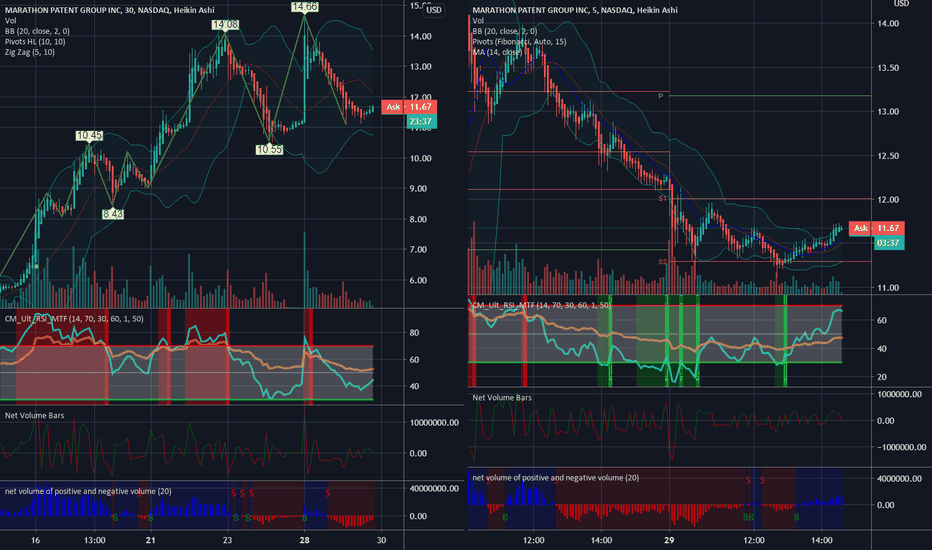932x550 pixels.
Task: Click the -1000000.00 net volume scale value
Action: click(x=902, y=447)
